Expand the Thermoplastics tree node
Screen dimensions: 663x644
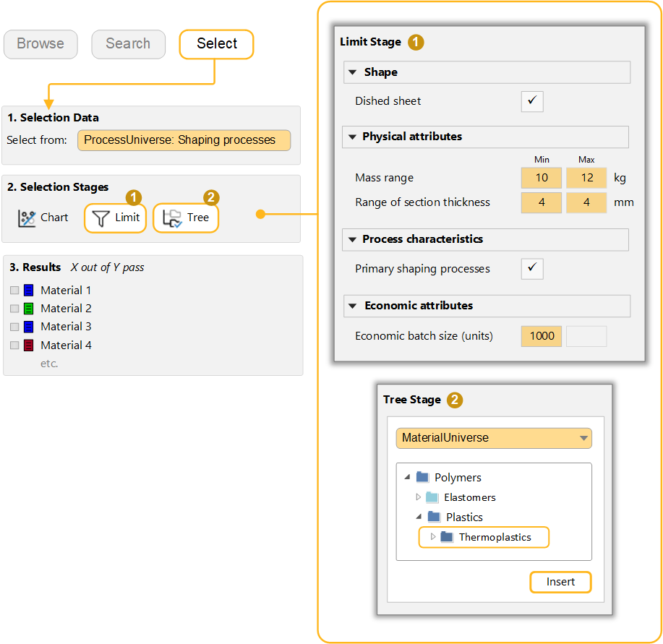tap(433, 537)
